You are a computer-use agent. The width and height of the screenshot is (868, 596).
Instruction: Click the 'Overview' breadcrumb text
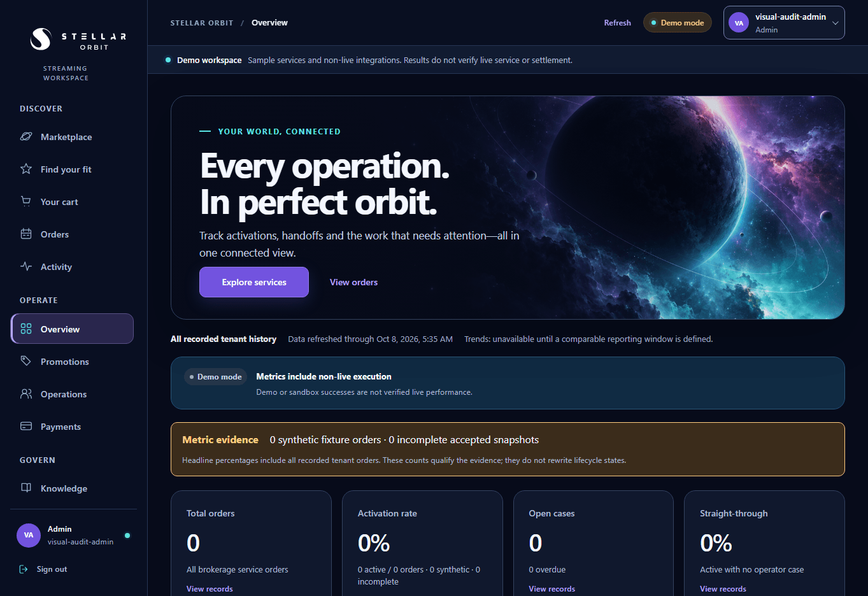(269, 23)
